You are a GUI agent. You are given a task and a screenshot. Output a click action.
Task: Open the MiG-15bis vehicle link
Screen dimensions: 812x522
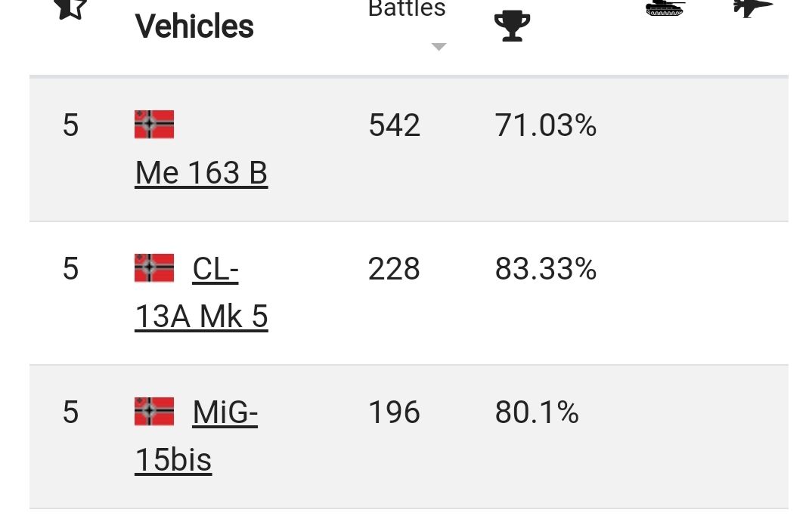tap(197, 436)
